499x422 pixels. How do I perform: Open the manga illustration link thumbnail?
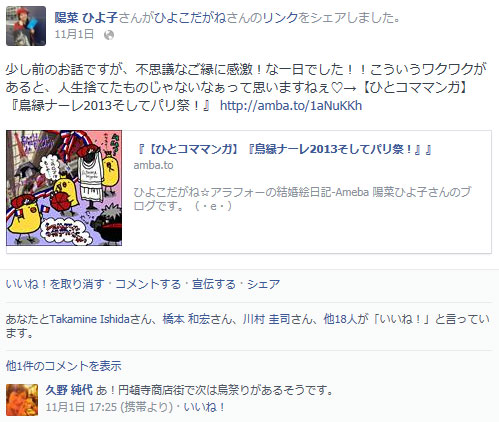[64, 188]
